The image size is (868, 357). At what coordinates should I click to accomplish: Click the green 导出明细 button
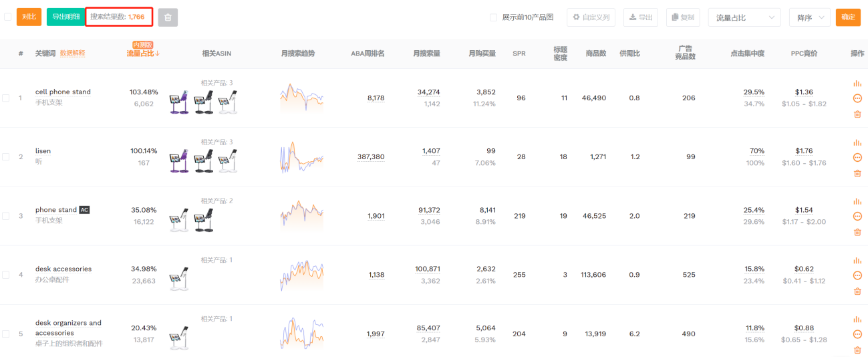click(x=65, y=17)
